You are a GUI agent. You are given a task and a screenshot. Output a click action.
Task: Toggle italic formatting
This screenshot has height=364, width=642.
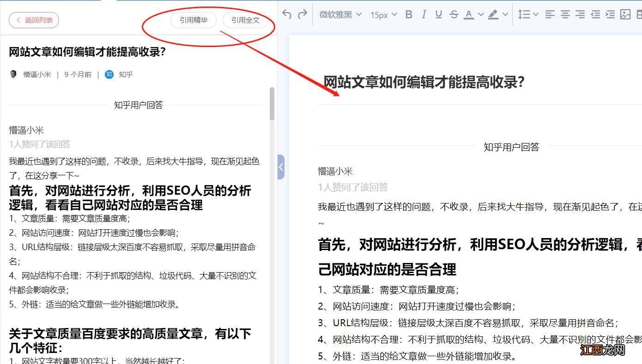coord(424,15)
